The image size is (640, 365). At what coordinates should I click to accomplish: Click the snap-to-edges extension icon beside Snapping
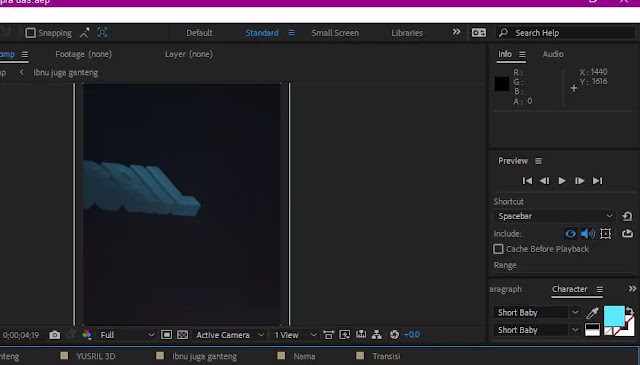click(84, 33)
